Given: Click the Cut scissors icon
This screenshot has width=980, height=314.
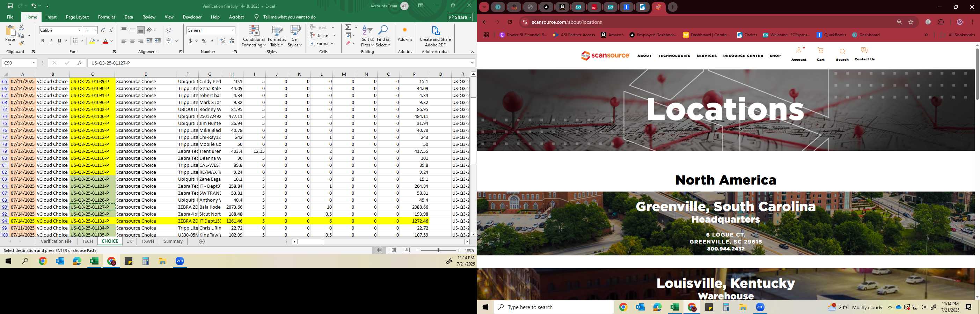Looking at the screenshot, I should point(21,27).
